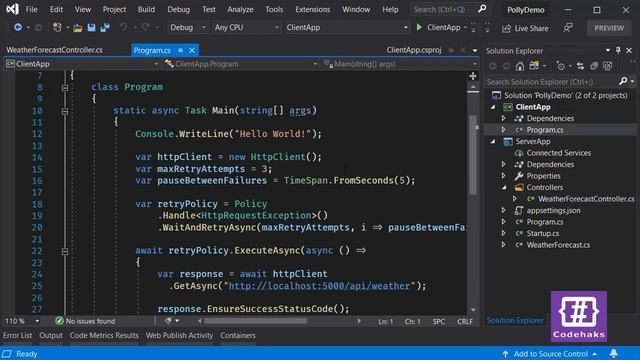Switch to the WeatherForecastController.cs editor tab
This screenshot has width=640, height=360.
tap(54, 50)
